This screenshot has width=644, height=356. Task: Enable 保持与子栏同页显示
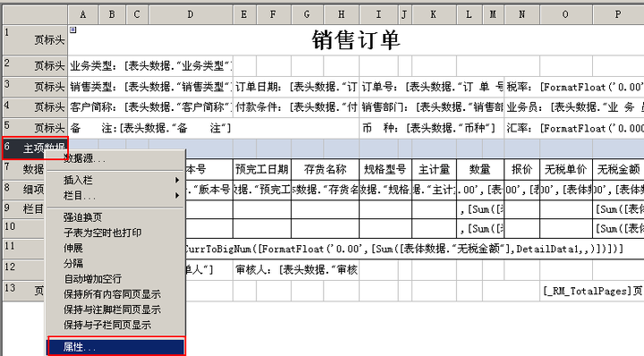pyautogui.click(x=115, y=326)
